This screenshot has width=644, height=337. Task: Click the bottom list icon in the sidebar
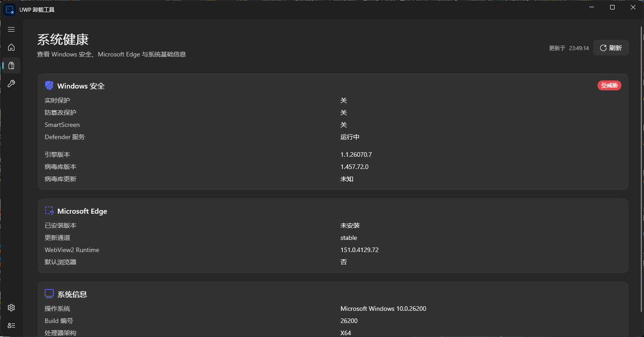pos(11,325)
